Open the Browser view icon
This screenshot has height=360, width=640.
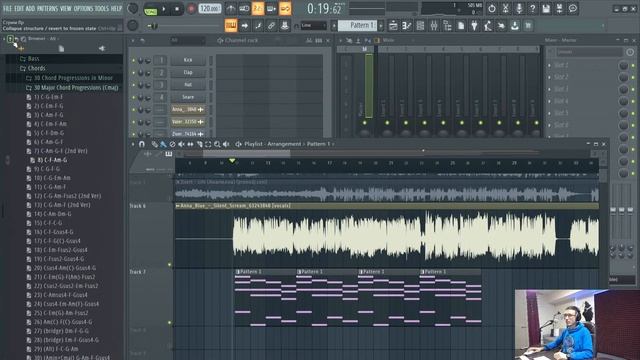coord(447,26)
